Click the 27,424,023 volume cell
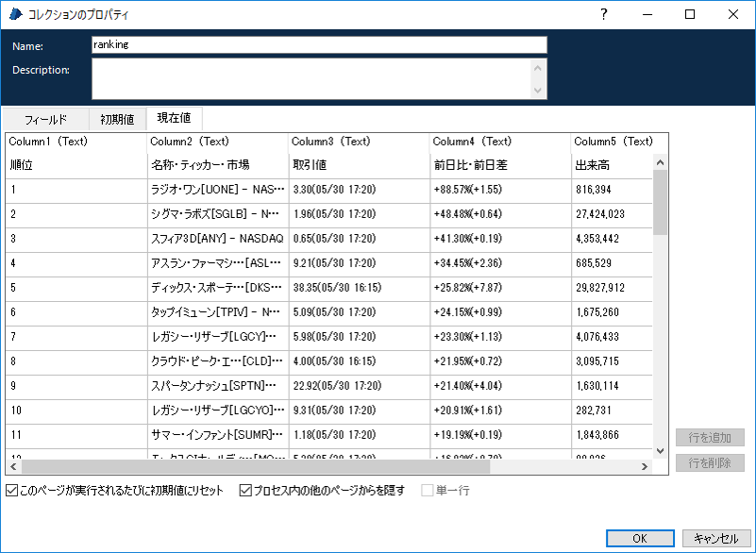Screen dimensions: 756x553 click(612, 214)
